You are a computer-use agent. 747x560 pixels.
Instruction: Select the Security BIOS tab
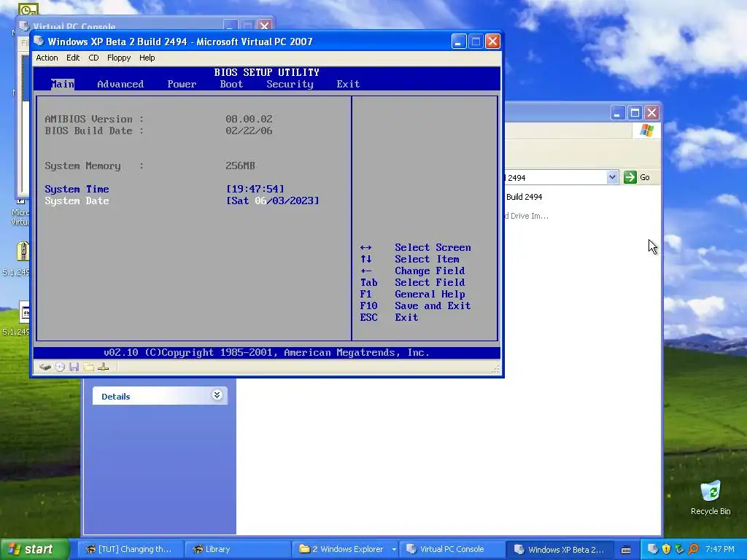pos(290,85)
